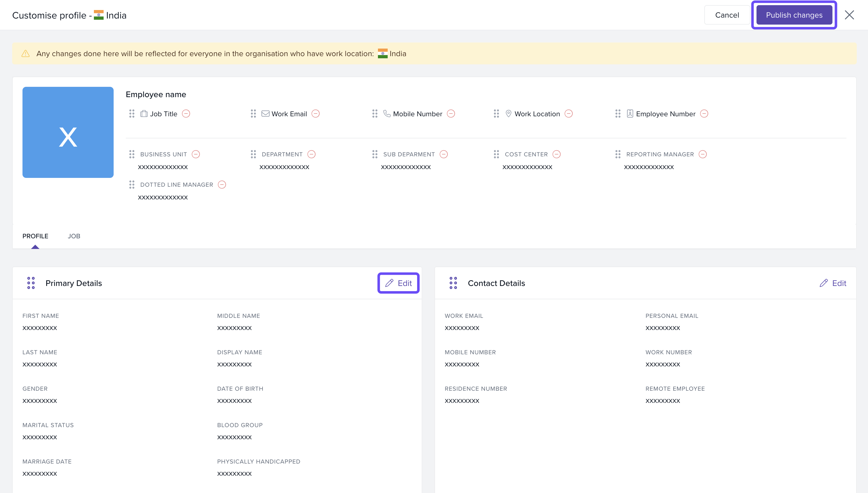Remove the Employee Number field

coord(704,114)
